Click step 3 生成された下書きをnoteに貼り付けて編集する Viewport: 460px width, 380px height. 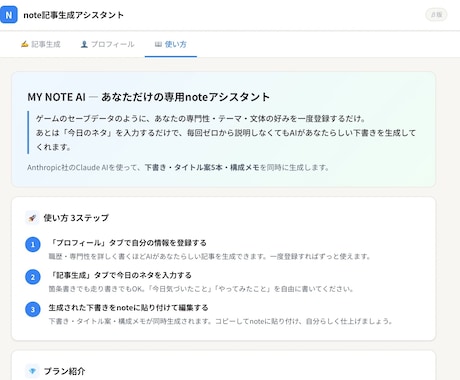point(128,308)
